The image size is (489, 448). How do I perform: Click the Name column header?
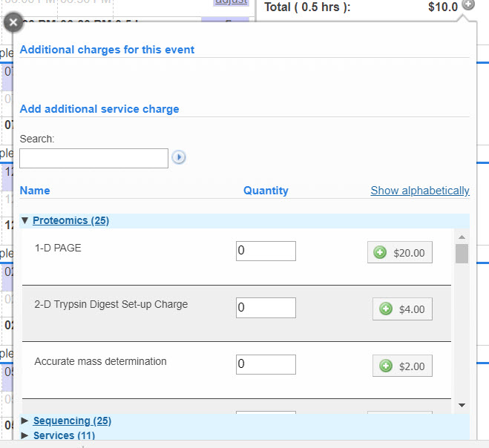35,191
